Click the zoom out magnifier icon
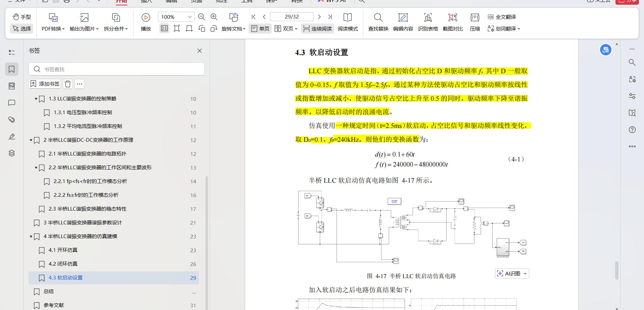Viewport: 644px width, 310px height. click(202, 17)
